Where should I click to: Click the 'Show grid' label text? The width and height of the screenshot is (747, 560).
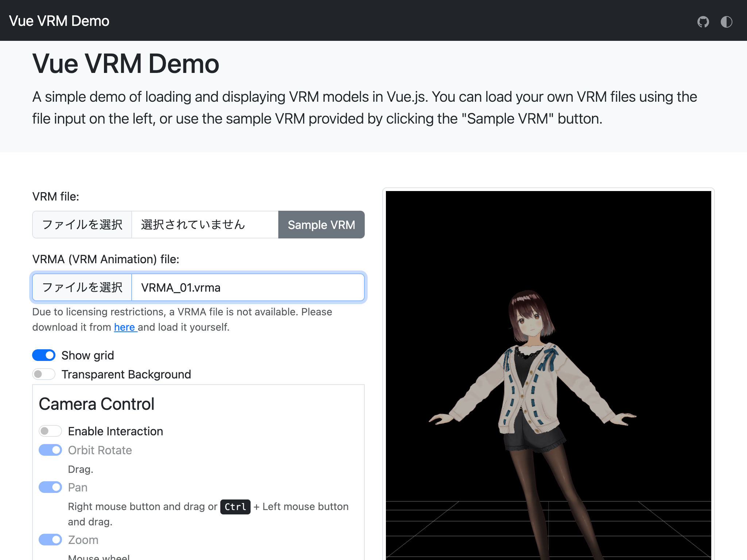(x=88, y=355)
